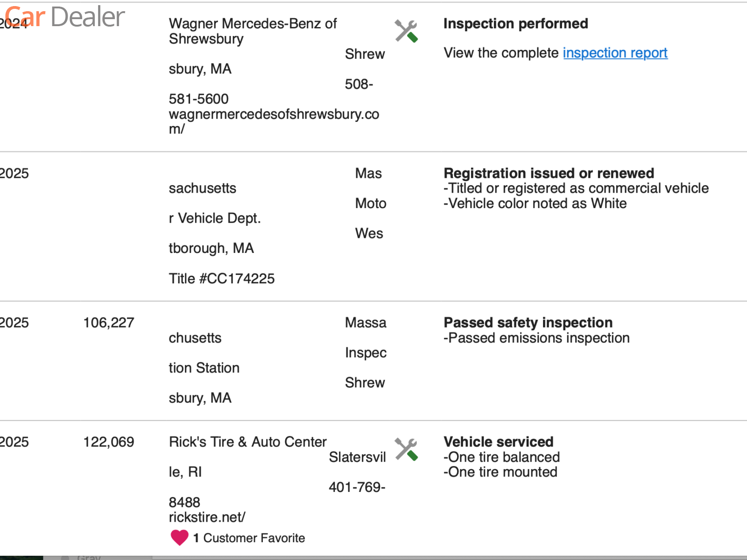Click the Inspection performed heading
This screenshot has height=560, width=747.
coord(515,24)
